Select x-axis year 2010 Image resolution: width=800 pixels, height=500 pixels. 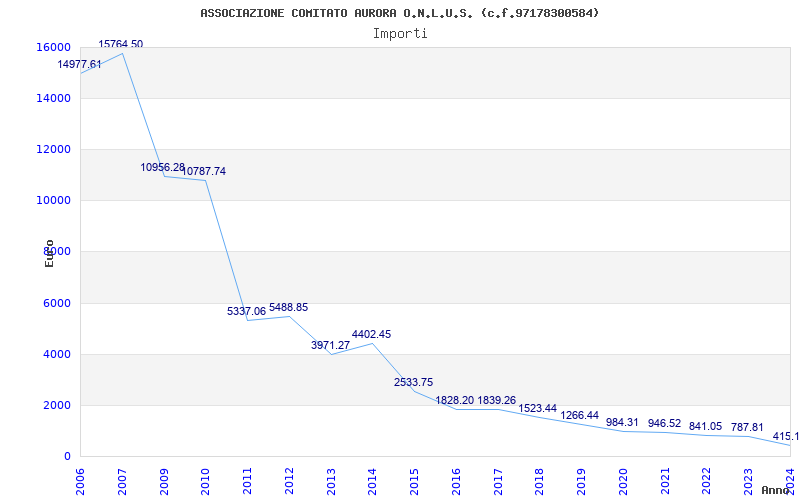coord(206,481)
